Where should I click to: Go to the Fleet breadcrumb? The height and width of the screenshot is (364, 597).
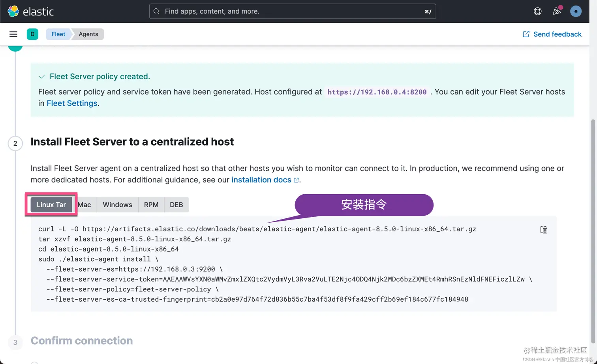tap(58, 34)
